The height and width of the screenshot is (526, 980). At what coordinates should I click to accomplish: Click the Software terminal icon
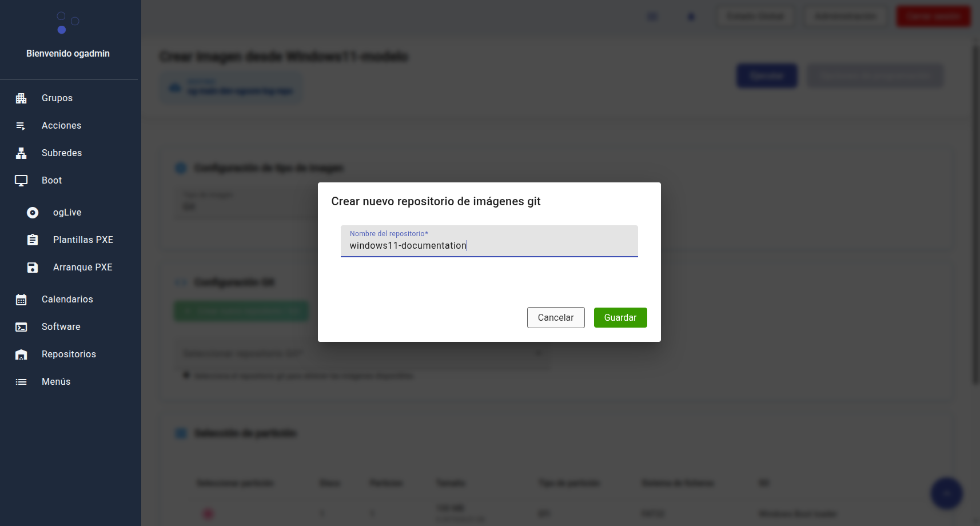pyautogui.click(x=21, y=327)
